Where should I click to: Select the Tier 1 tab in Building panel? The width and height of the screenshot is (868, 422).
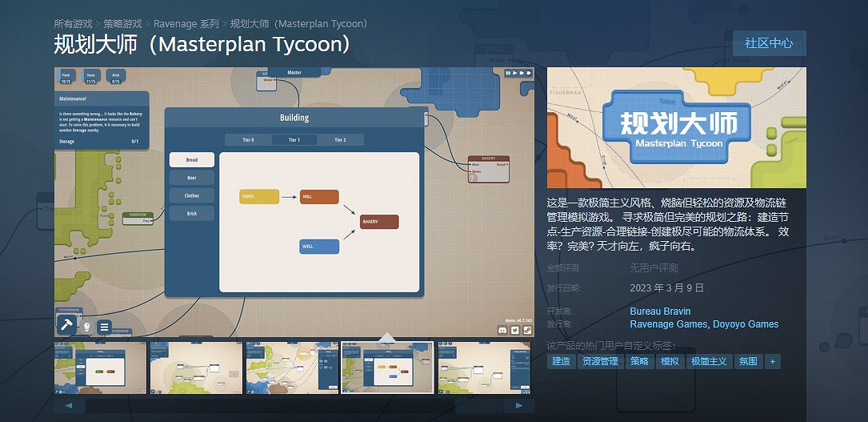(294, 139)
